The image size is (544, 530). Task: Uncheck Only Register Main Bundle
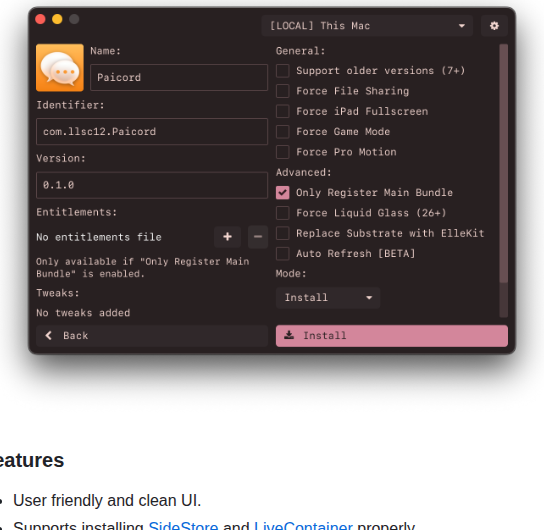pyautogui.click(x=283, y=193)
